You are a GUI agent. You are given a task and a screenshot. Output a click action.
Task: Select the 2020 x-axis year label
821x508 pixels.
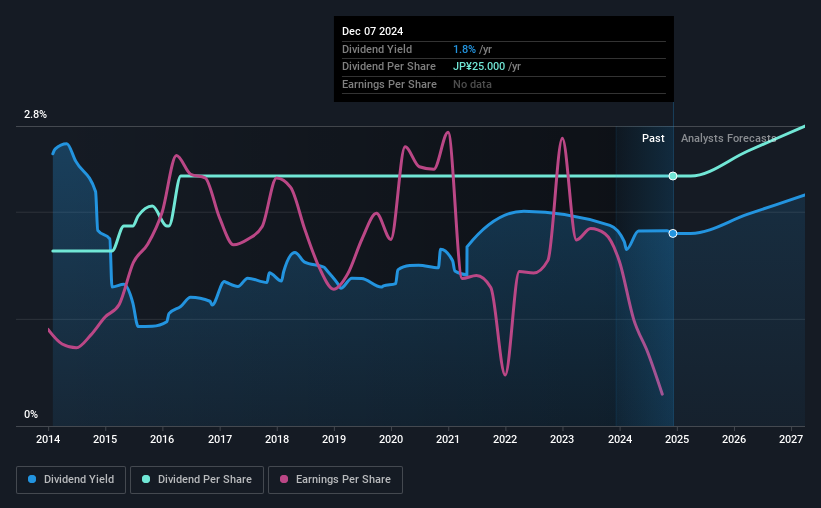pyautogui.click(x=391, y=439)
